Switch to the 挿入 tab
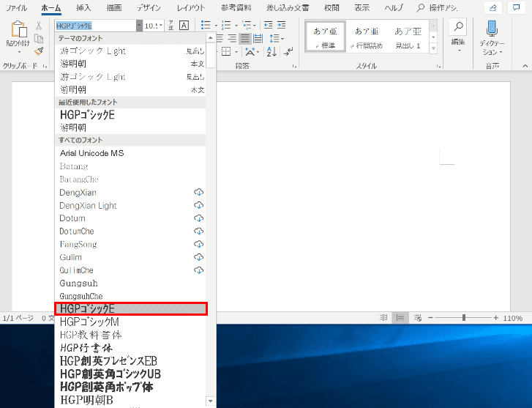This screenshot has height=408, width=532. pos(83,7)
